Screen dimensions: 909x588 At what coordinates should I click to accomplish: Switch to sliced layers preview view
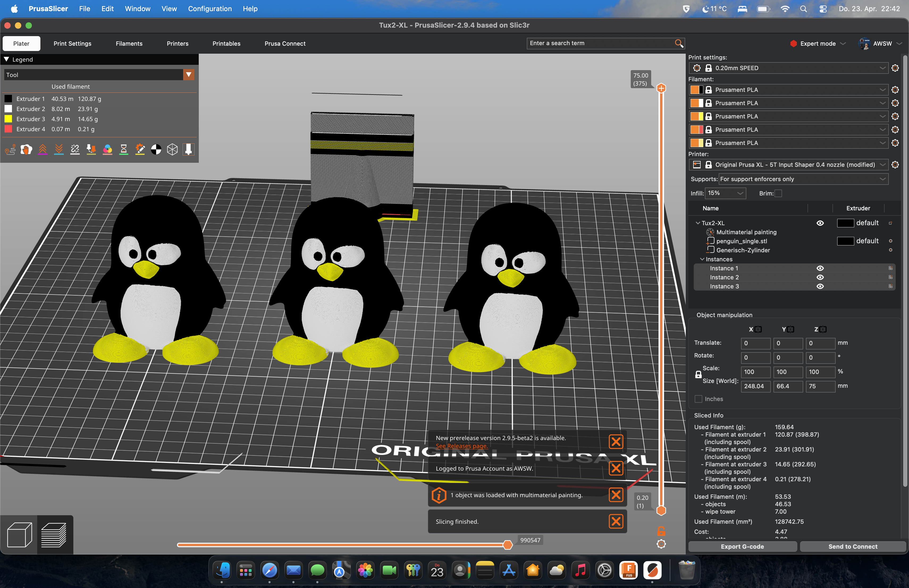(x=54, y=535)
